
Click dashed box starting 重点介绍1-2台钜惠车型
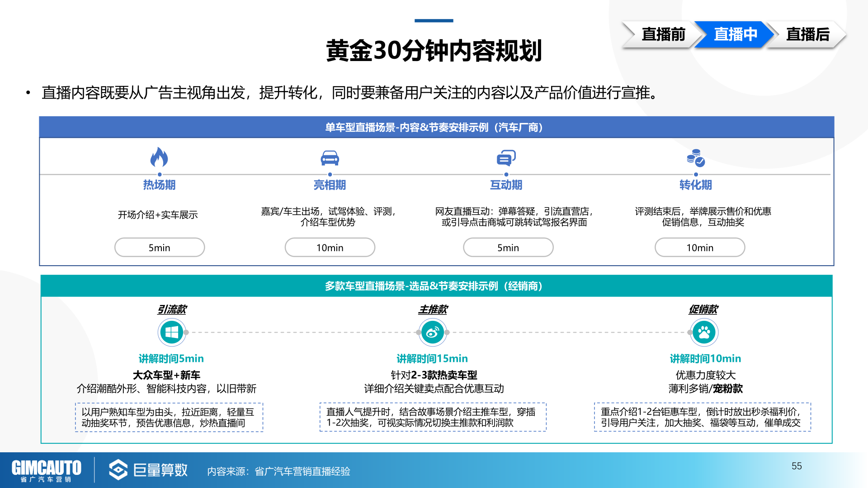[x=703, y=417]
